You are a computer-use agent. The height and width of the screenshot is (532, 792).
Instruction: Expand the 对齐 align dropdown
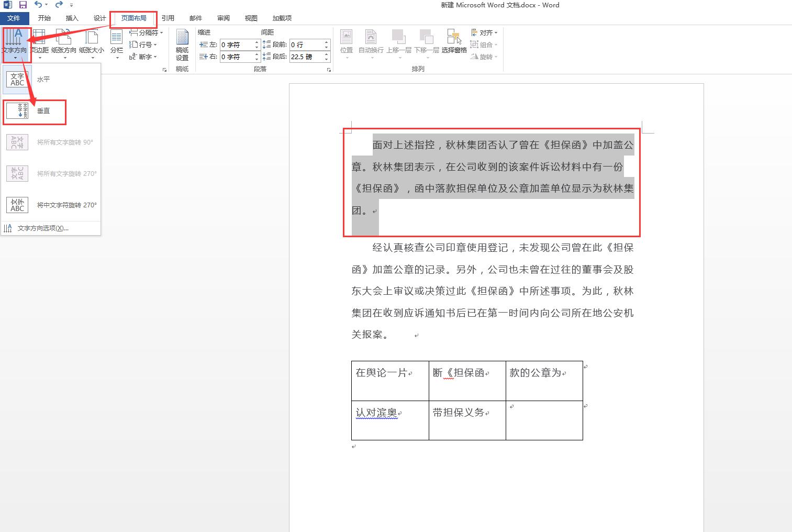click(x=484, y=32)
